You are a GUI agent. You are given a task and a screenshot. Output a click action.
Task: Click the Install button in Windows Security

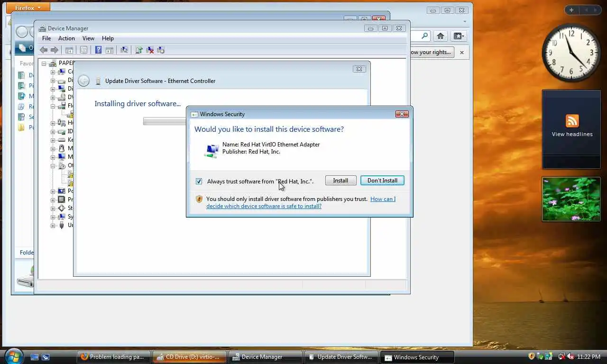click(340, 181)
